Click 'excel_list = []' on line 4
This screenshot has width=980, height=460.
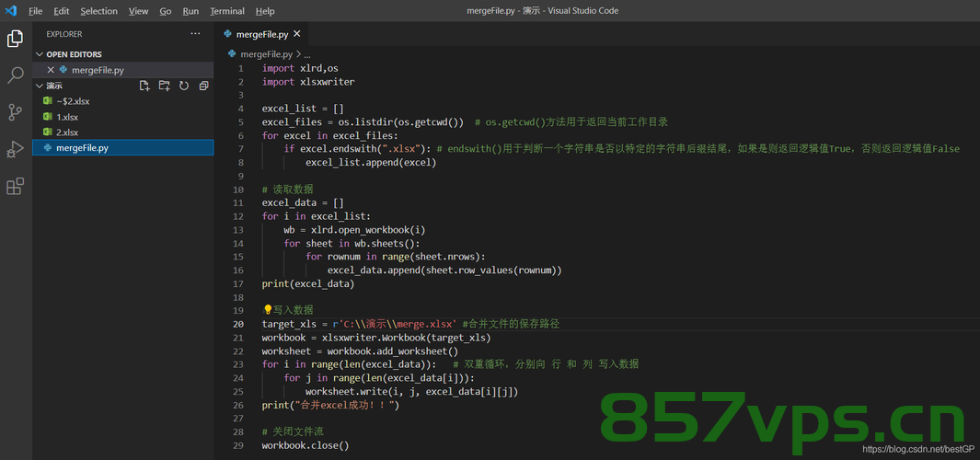[x=303, y=109]
